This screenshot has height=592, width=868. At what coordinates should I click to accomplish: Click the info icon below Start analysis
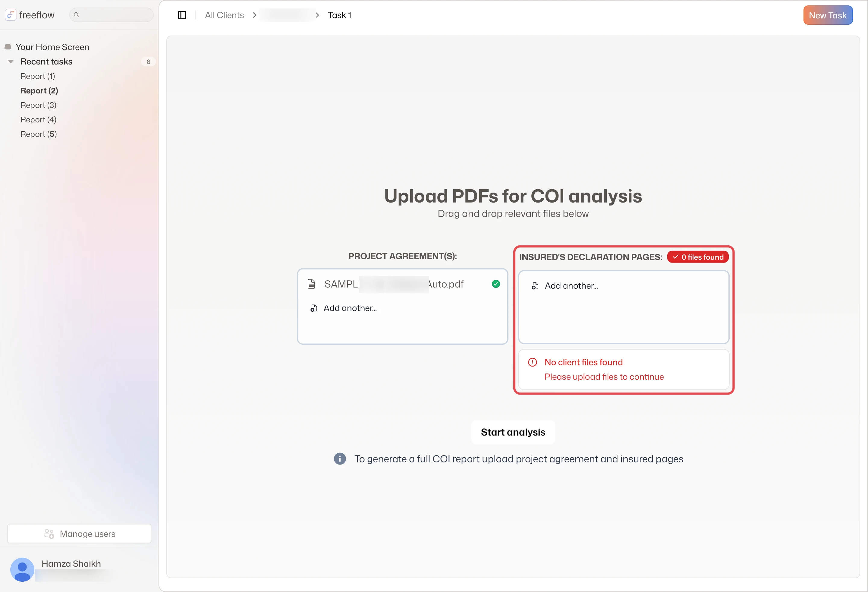(339, 459)
